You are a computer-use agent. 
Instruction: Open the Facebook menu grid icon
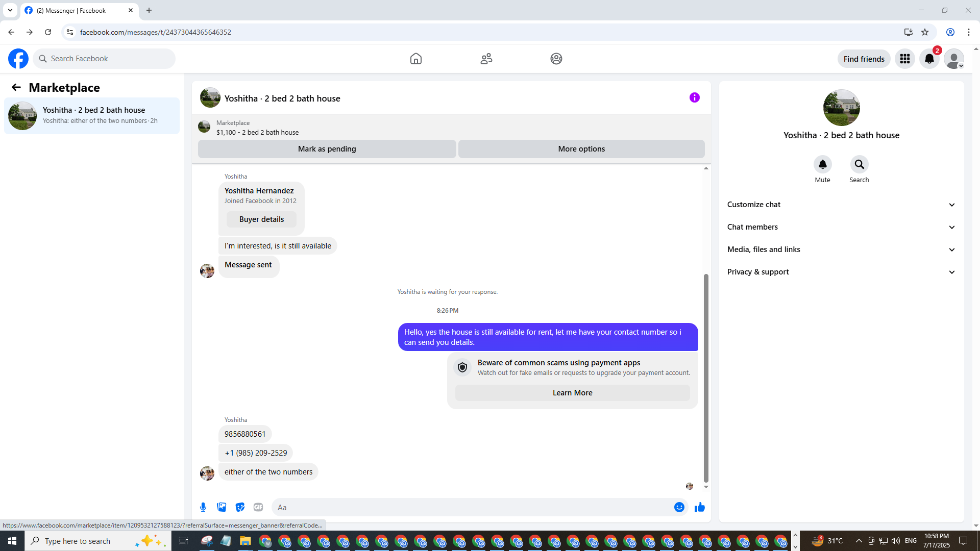(905, 59)
